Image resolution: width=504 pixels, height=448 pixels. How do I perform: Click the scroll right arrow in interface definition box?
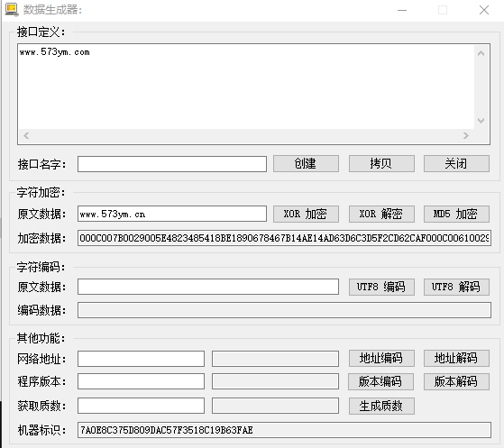click(466, 135)
